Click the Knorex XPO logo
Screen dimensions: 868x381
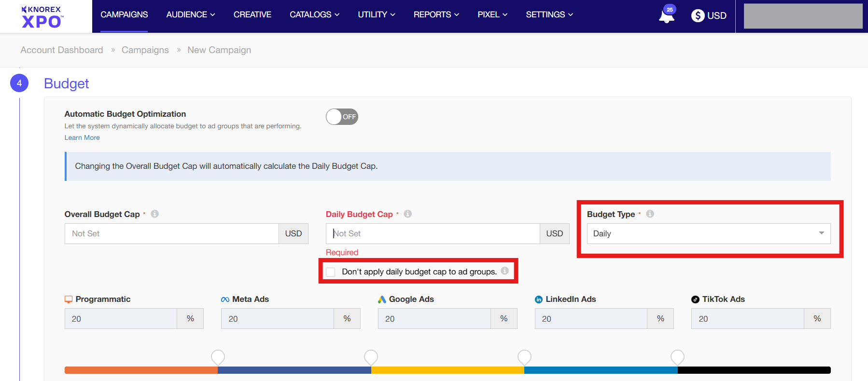click(42, 16)
